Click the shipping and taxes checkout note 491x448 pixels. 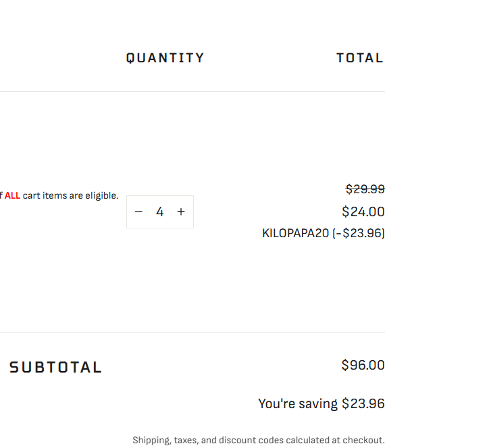click(258, 440)
